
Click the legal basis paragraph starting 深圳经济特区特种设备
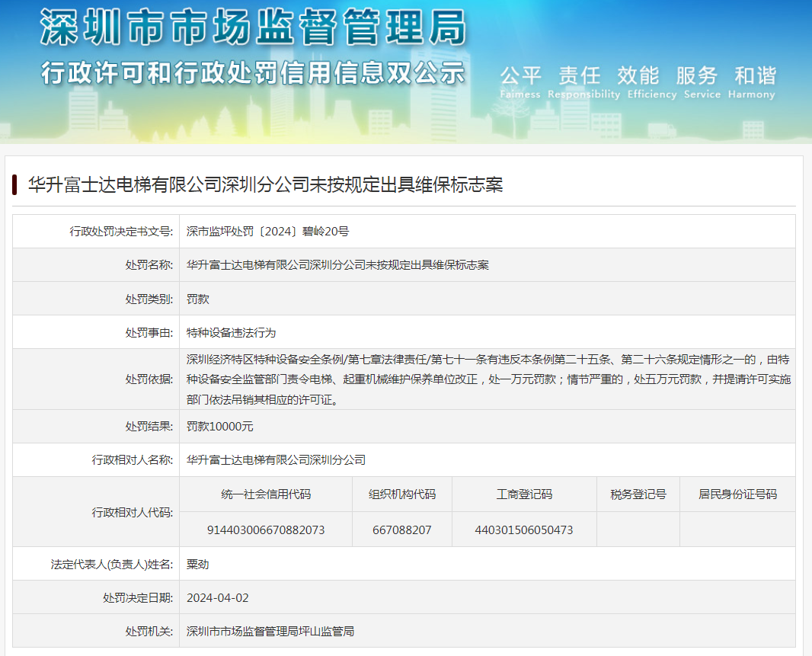point(488,379)
